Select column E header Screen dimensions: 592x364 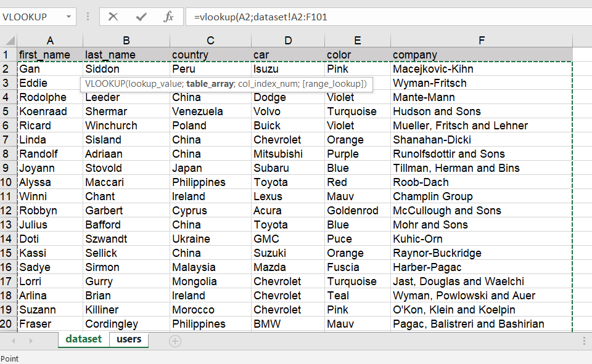[x=357, y=41]
